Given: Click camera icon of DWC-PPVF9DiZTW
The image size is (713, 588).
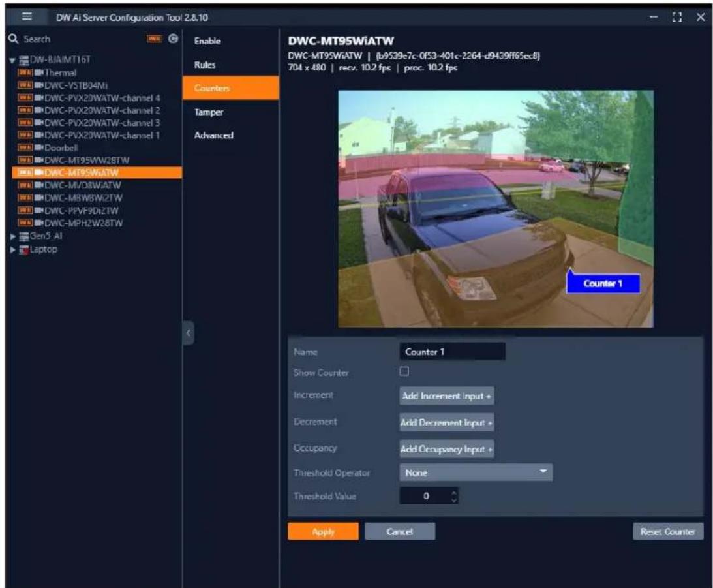Looking at the screenshot, I should [x=38, y=211].
